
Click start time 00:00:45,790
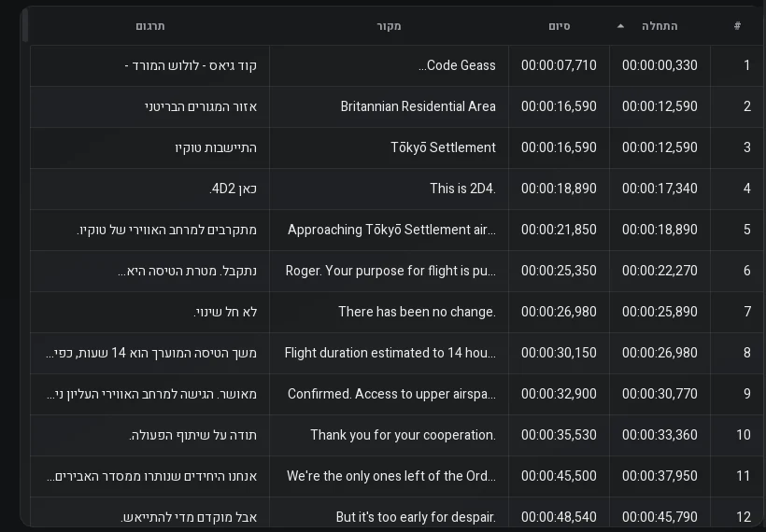pos(660,512)
